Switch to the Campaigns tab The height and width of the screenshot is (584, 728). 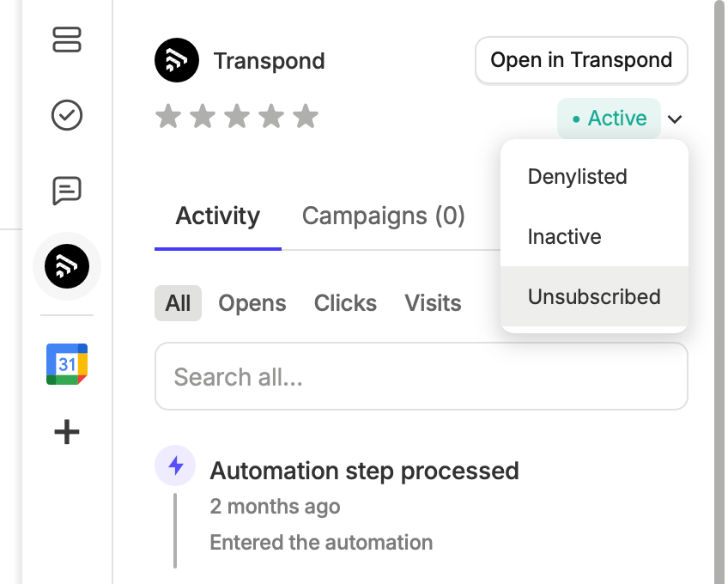click(383, 216)
